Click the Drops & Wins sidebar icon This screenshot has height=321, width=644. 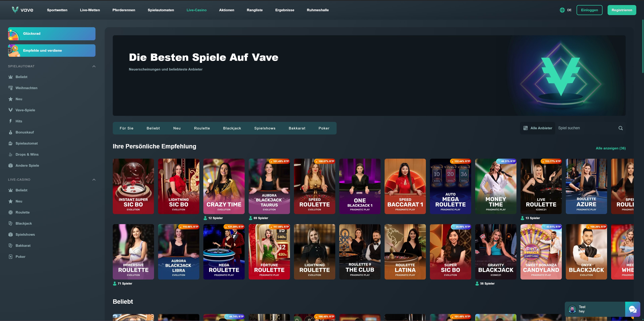point(11,154)
